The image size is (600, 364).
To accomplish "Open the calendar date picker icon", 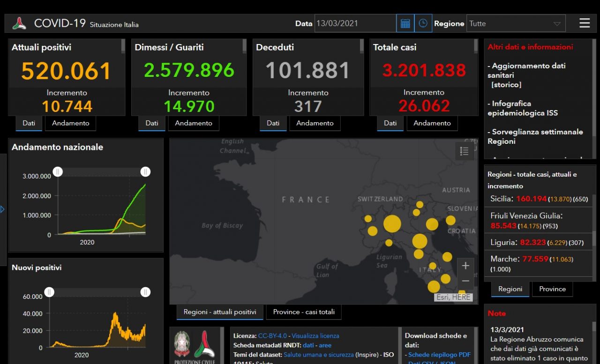I will coord(405,23).
